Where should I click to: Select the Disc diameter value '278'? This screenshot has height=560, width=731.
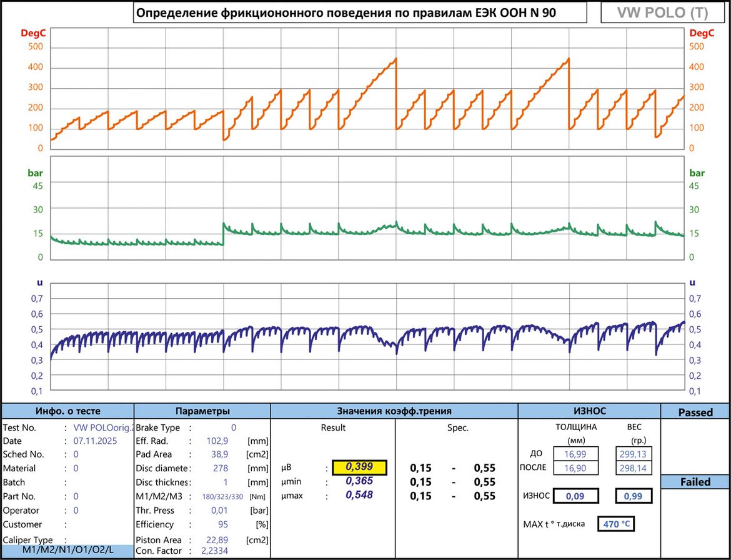pos(220,468)
